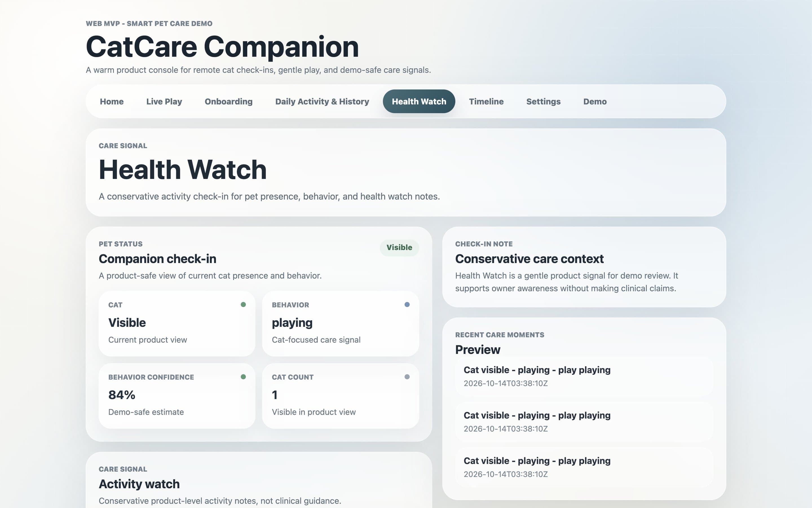The width and height of the screenshot is (812, 508).
Task: Click the PET STATUS label
Action: pos(120,244)
